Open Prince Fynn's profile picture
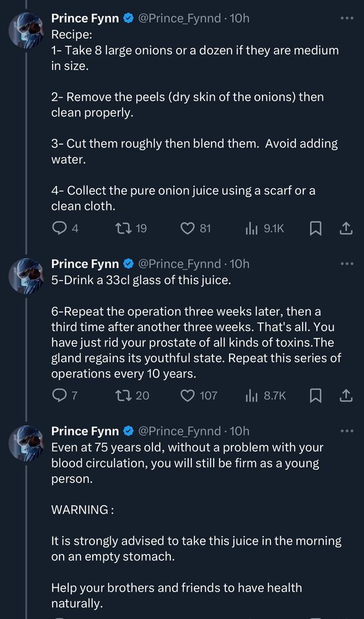 (26, 26)
